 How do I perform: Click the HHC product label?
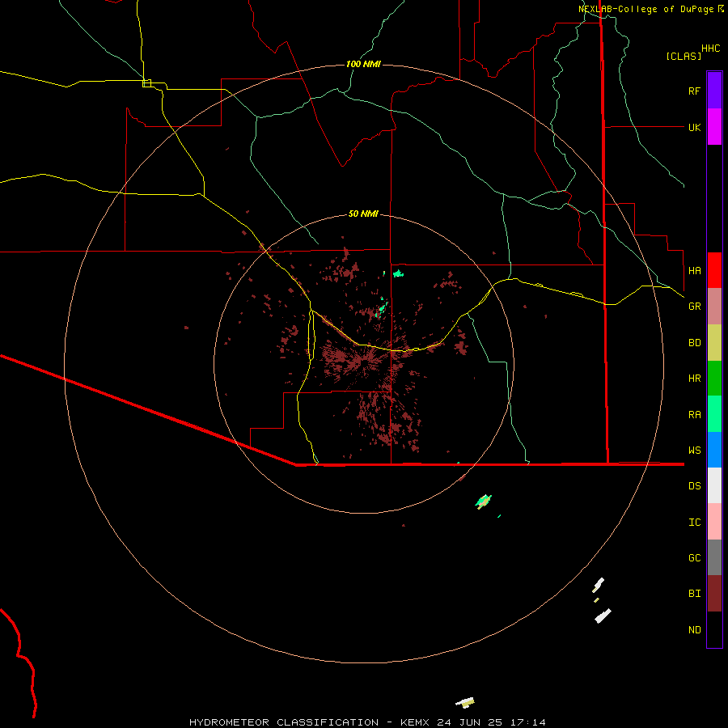(710, 49)
